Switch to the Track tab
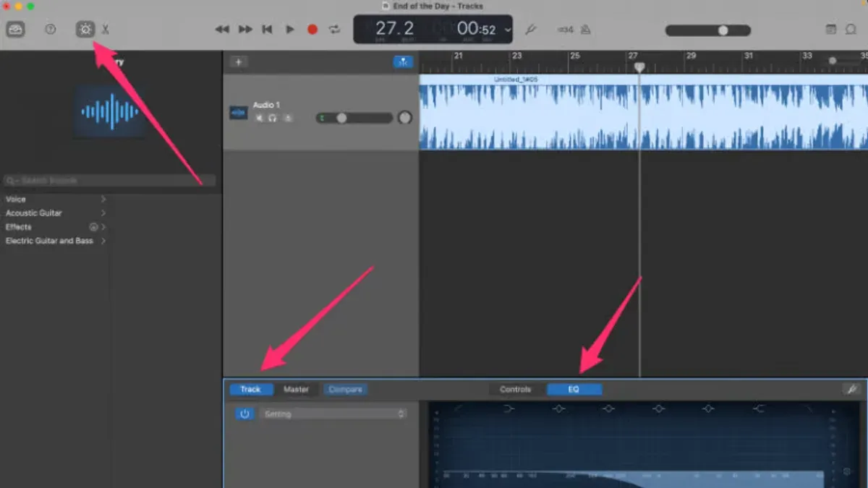 251,390
